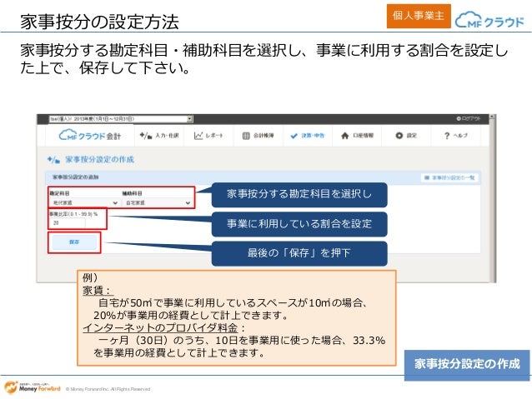Click the Money Forward footer logo

[x=33, y=387]
